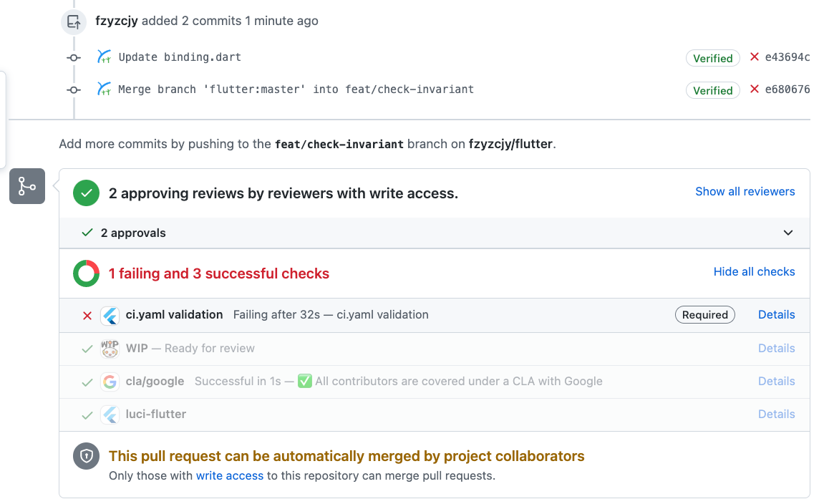Screen dimensions: 824x504
Task: Open the e680676 commit hash
Action: [x=787, y=89]
